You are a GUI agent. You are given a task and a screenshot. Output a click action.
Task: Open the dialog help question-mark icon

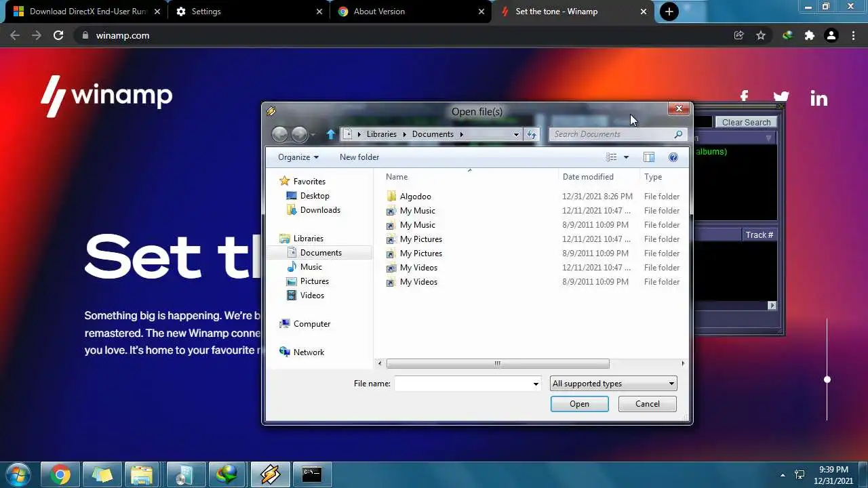coord(673,157)
